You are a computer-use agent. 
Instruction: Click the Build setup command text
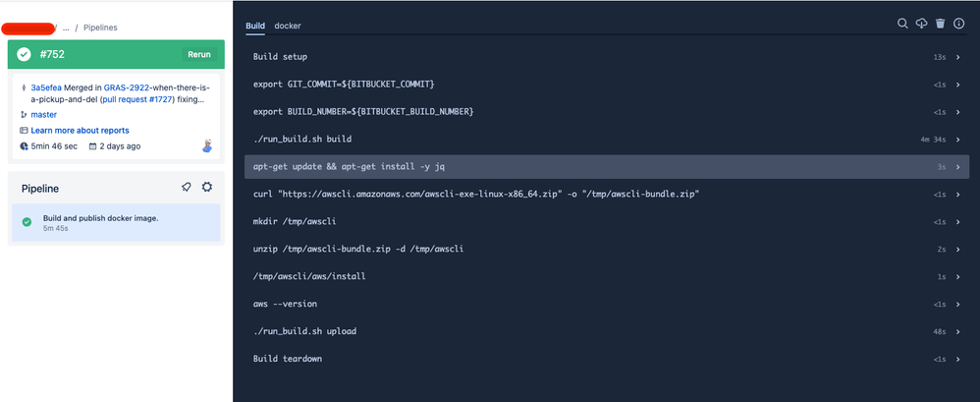pyautogui.click(x=280, y=57)
